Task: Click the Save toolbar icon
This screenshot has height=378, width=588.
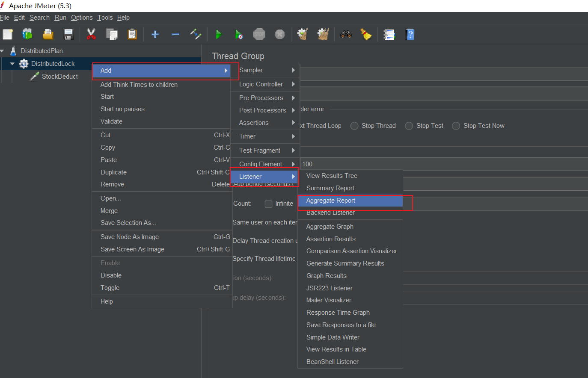Action: [x=68, y=34]
